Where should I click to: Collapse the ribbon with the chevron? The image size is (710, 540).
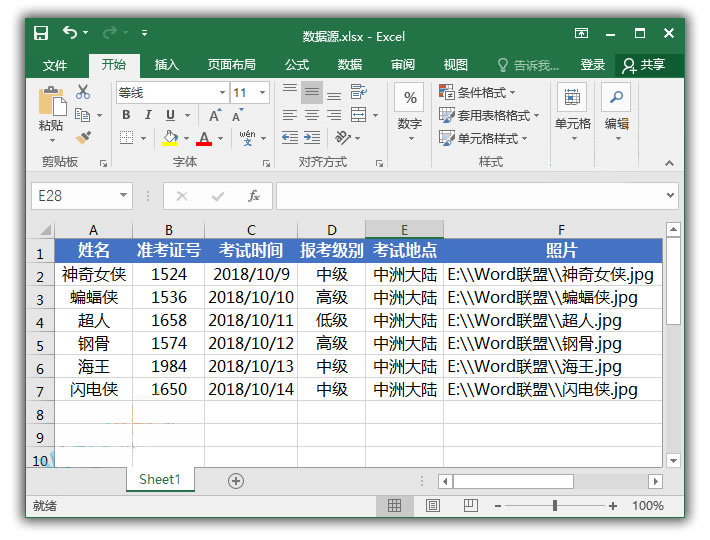[670, 163]
